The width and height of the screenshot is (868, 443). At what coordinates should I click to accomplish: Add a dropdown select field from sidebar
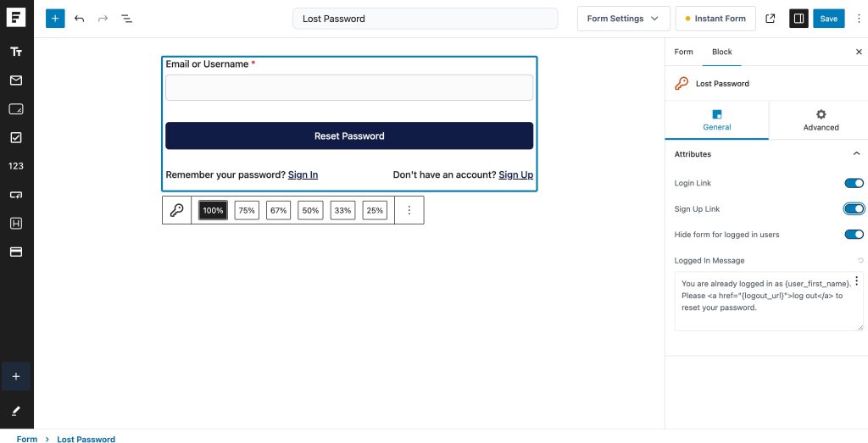pos(16,195)
